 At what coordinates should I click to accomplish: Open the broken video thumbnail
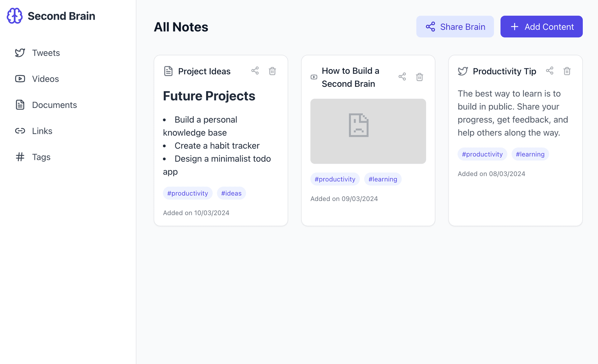(x=368, y=131)
